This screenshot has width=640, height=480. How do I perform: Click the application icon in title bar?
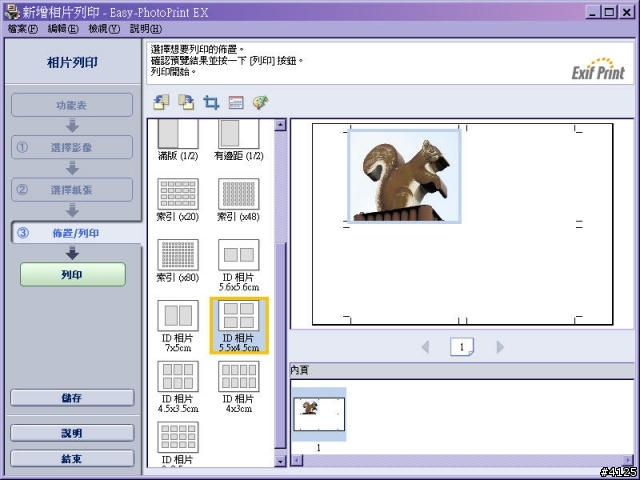pyautogui.click(x=12, y=12)
